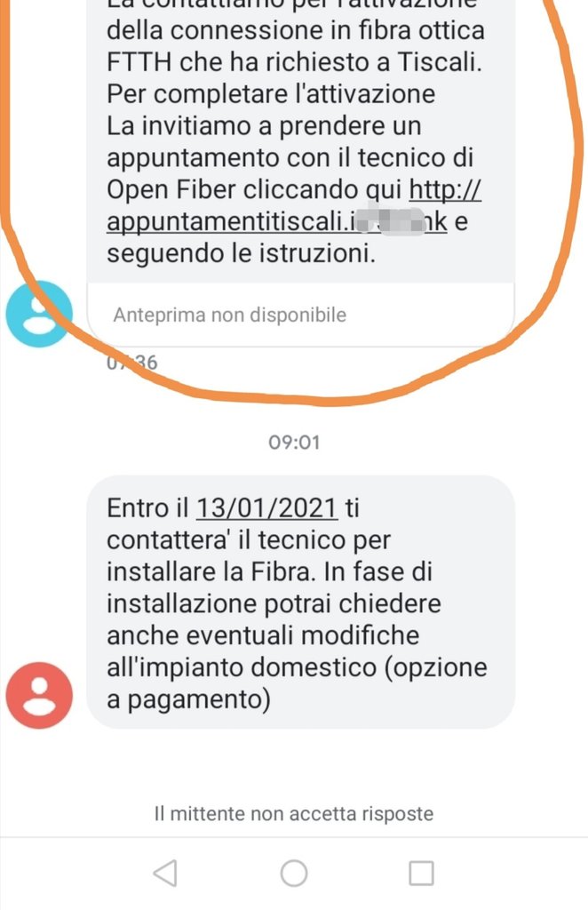This screenshot has height=910, width=588.
Task: Click the http:// link start
Action: (445, 189)
